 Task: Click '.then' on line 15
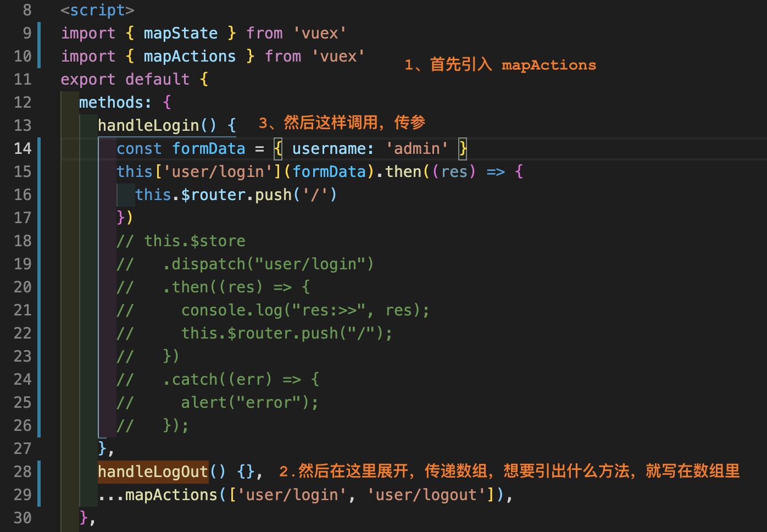tap(398, 171)
